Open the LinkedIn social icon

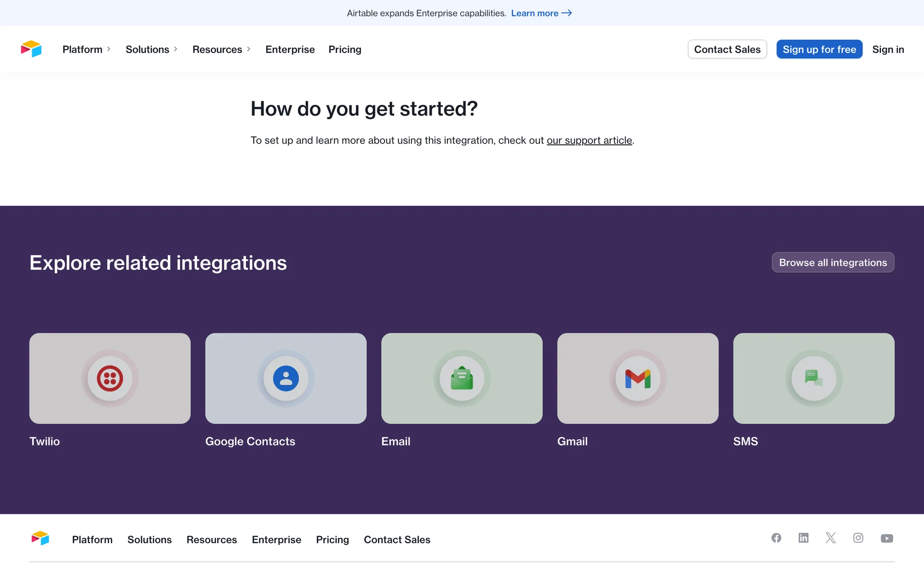pos(803,538)
